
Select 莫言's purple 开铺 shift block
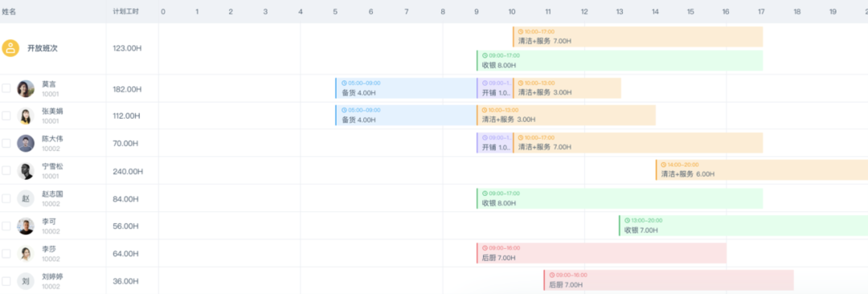point(494,88)
